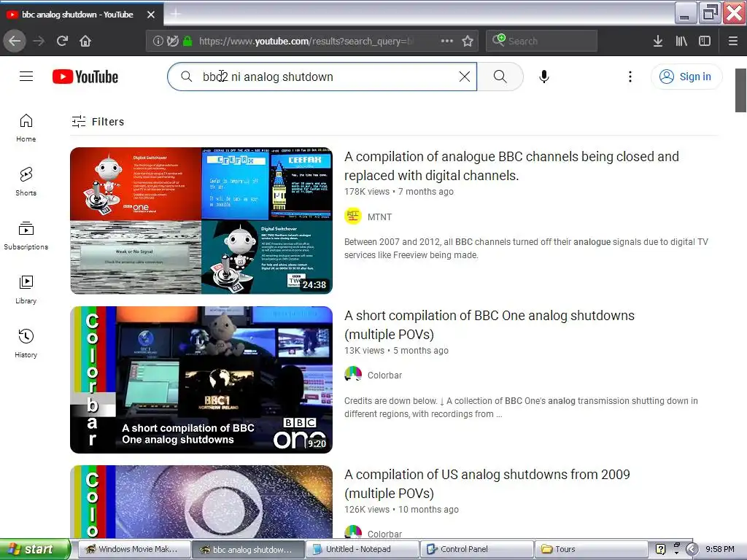Click the YouTube logo
The width and height of the screenshot is (747, 560).
coord(85,77)
